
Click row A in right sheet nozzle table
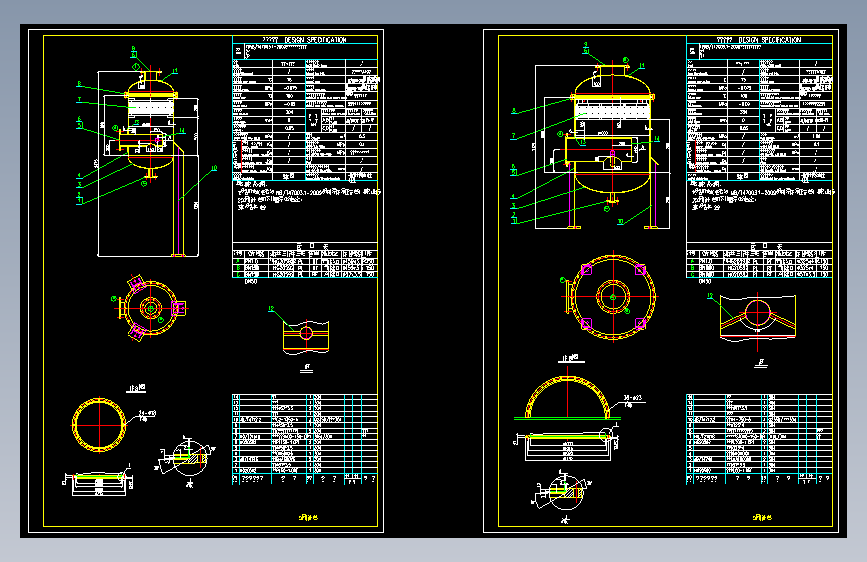759,262
